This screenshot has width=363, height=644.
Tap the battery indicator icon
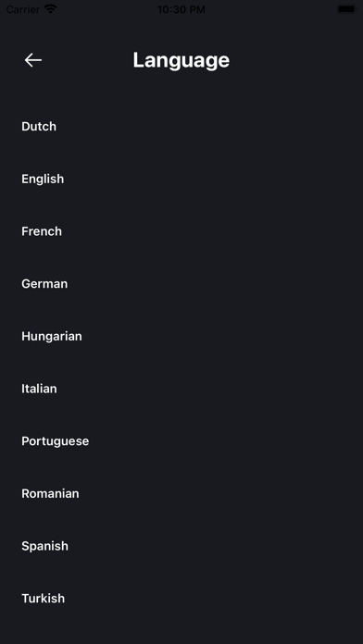pyautogui.click(x=346, y=9)
